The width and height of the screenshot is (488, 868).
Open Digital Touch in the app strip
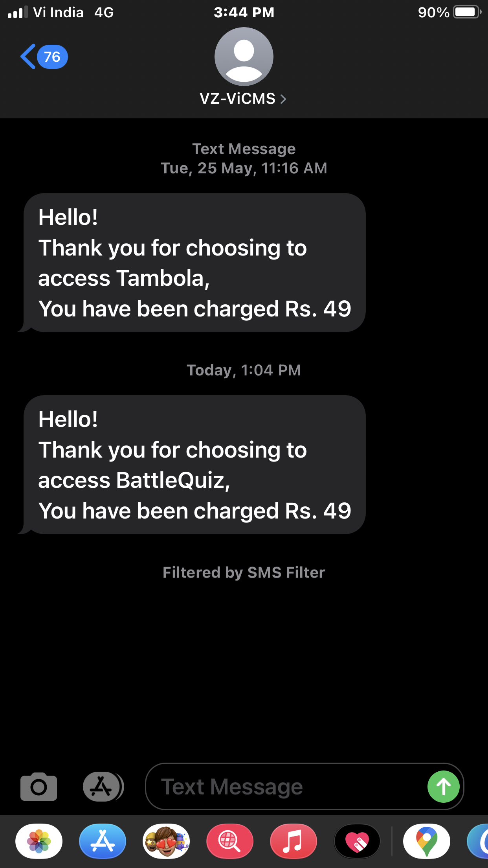357,841
